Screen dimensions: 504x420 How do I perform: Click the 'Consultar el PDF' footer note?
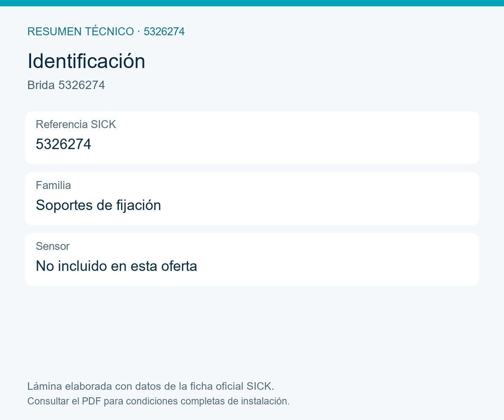158,401
